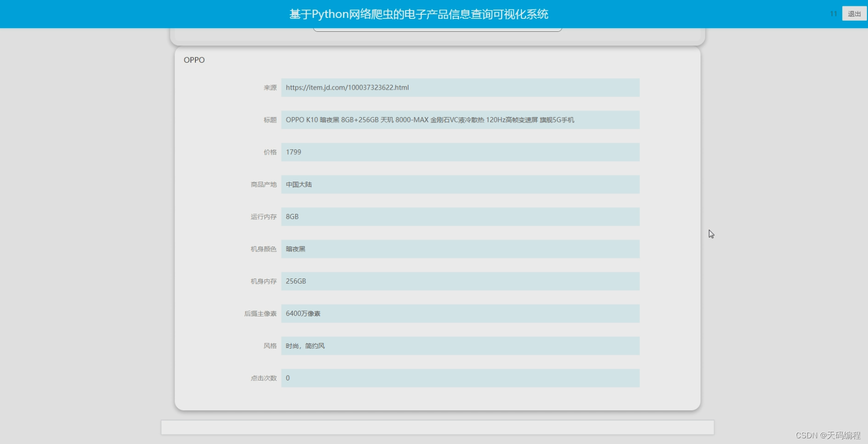The height and width of the screenshot is (444, 868).
Task: Click the 商品产地 field showing 中国大陆
Action: [460, 185]
